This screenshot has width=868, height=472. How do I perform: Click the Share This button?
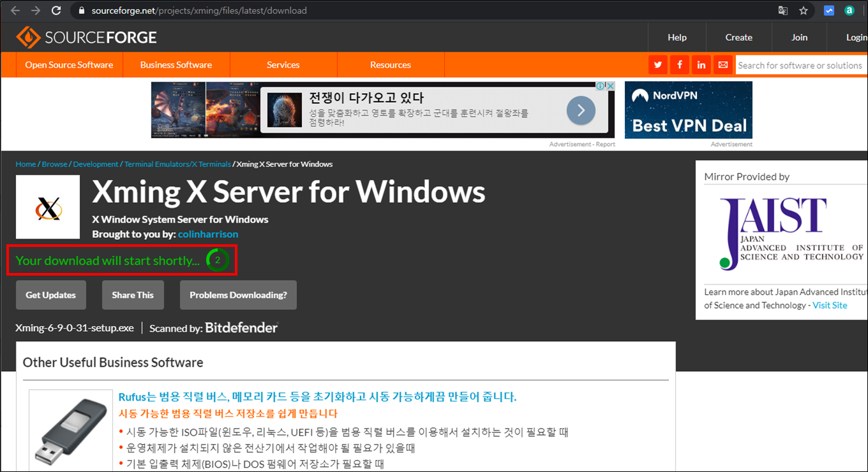[x=133, y=295]
